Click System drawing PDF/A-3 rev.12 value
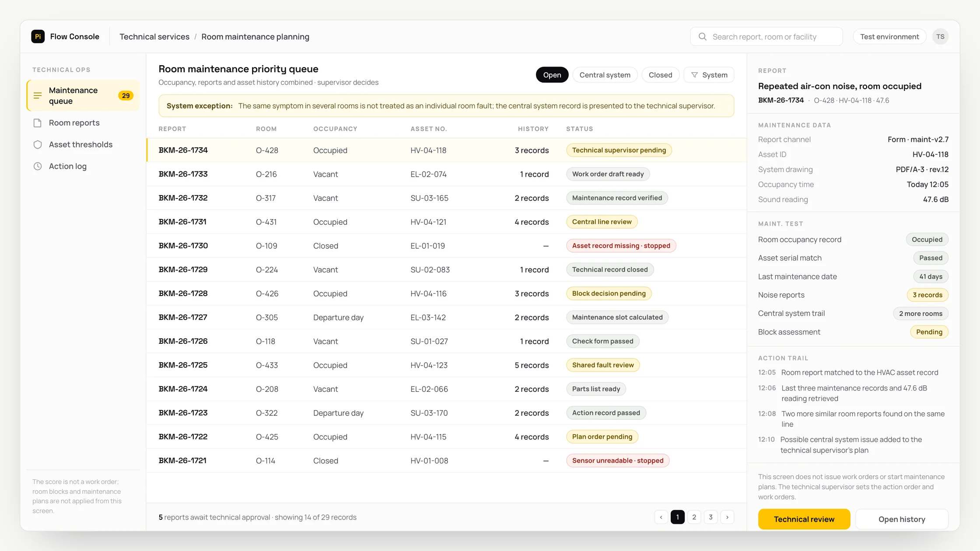 pyautogui.click(x=922, y=170)
